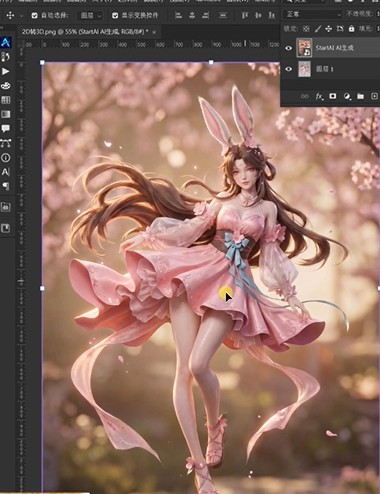Click the top-left transform handle
380x494 pixels.
[x=42, y=62]
